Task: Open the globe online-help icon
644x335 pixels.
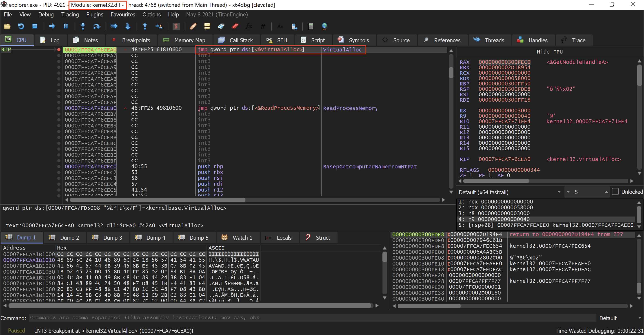Action: (x=324, y=26)
